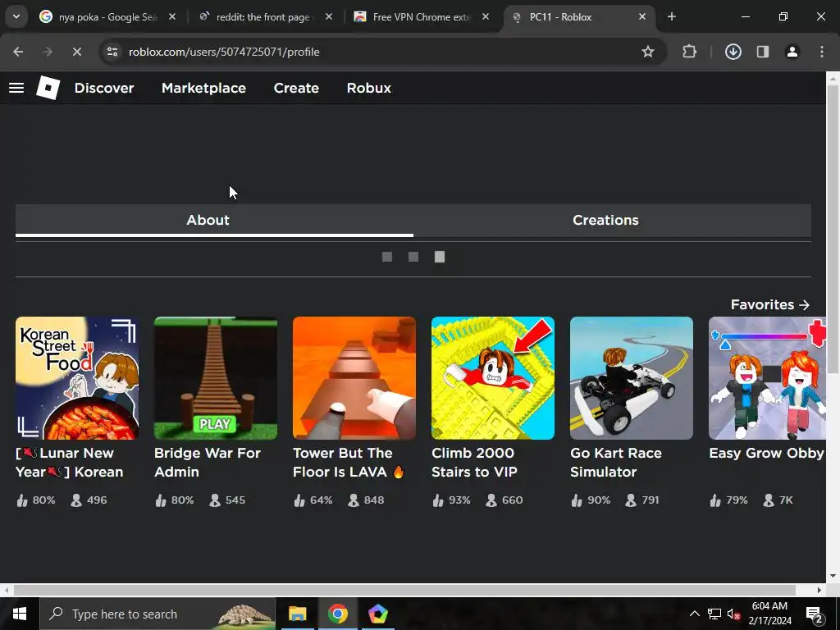Screen dimensions: 840x630
Task: Open the Favorites list link
Action: [769, 304]
